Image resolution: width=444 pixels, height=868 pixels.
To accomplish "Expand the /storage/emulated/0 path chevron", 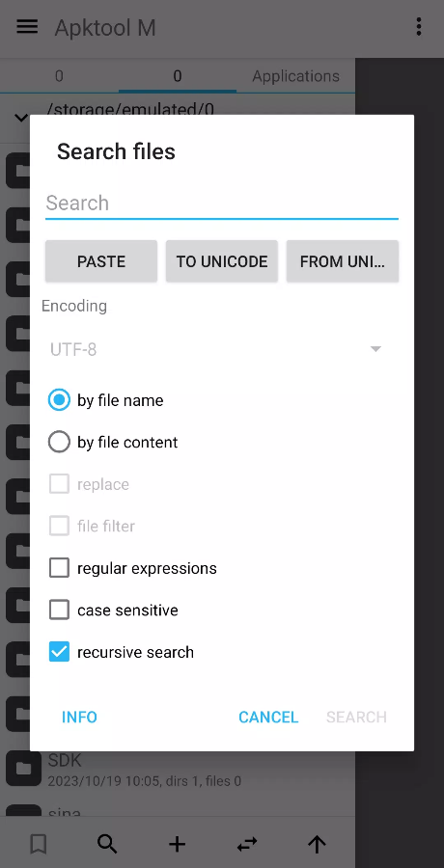I will click(x=21, y=118).
